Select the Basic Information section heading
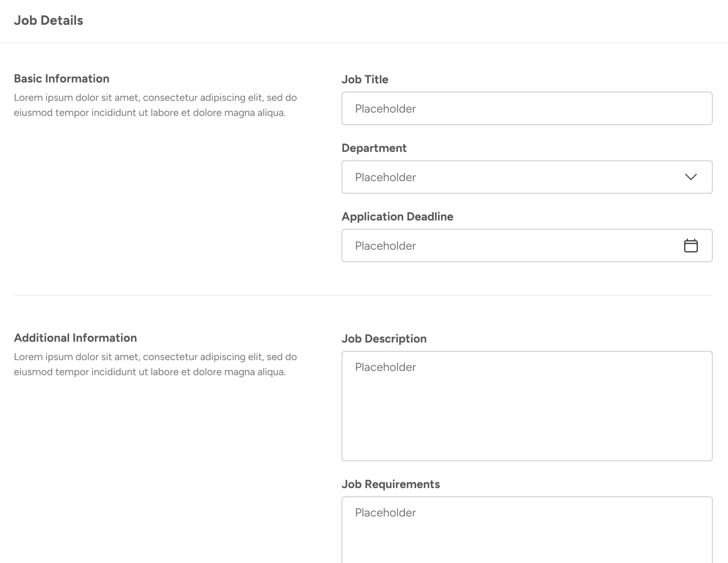Screen dimensions: 728x563 point(62,79)
